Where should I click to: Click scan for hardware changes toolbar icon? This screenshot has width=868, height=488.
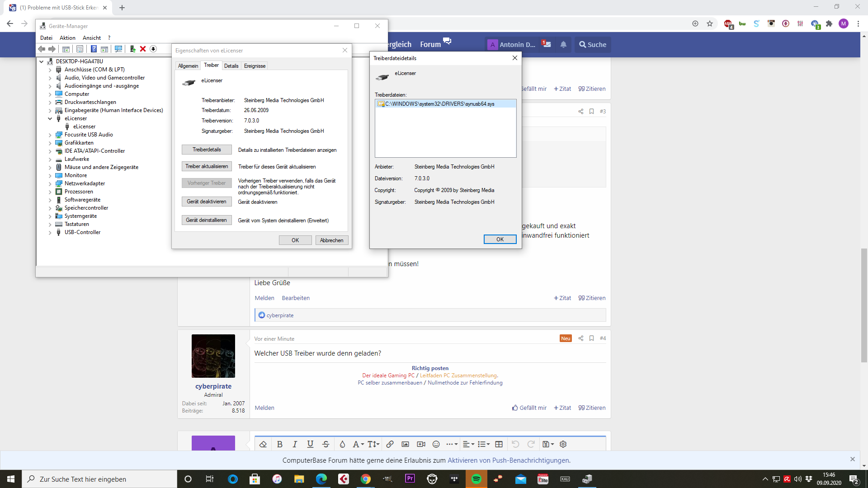point(118,49)
